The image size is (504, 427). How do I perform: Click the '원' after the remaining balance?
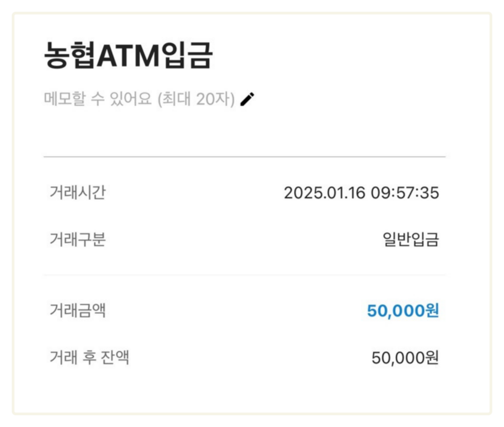tap(432, 358)
